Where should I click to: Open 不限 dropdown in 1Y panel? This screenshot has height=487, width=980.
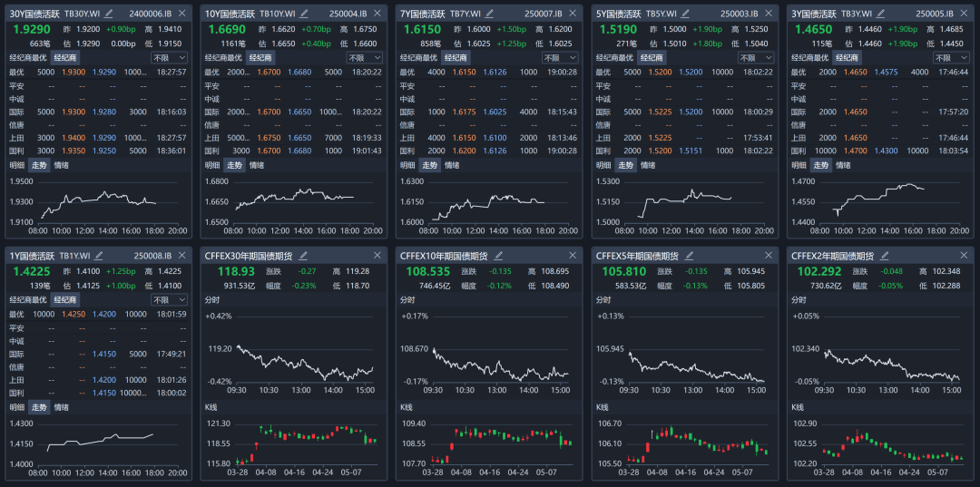170,299
